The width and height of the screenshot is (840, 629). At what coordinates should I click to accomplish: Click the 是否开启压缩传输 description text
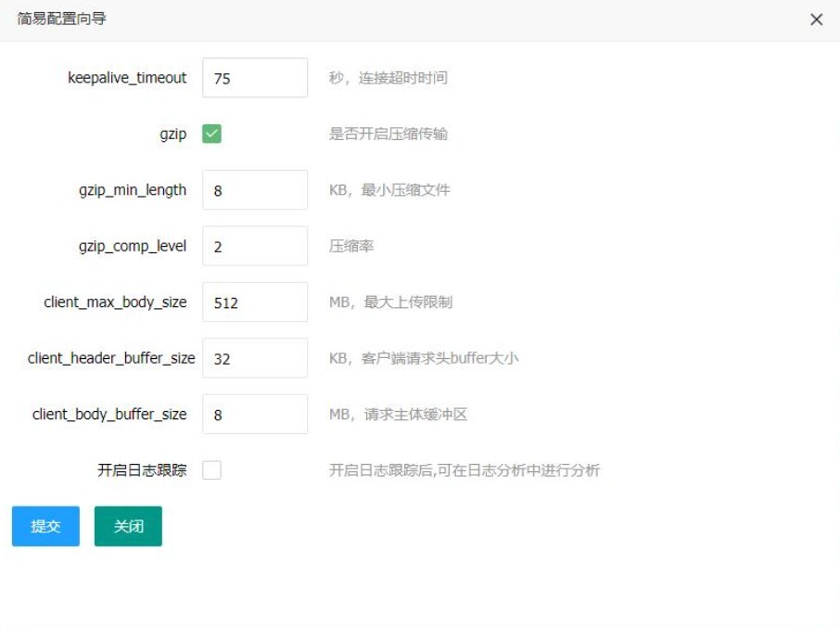pos(388,135)
